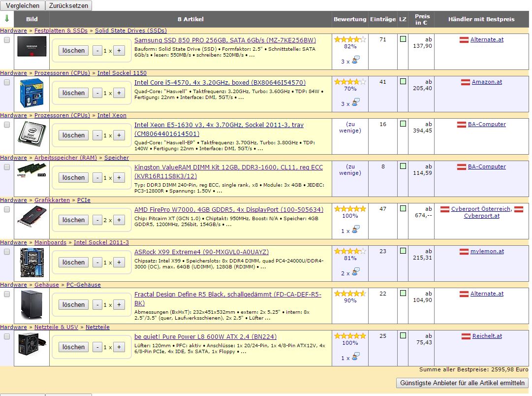This screenshot has height=396, width=532.
Task: Open Solid State Drives (SSDs) breadcrumb link
Action: [x=130, y=31]
